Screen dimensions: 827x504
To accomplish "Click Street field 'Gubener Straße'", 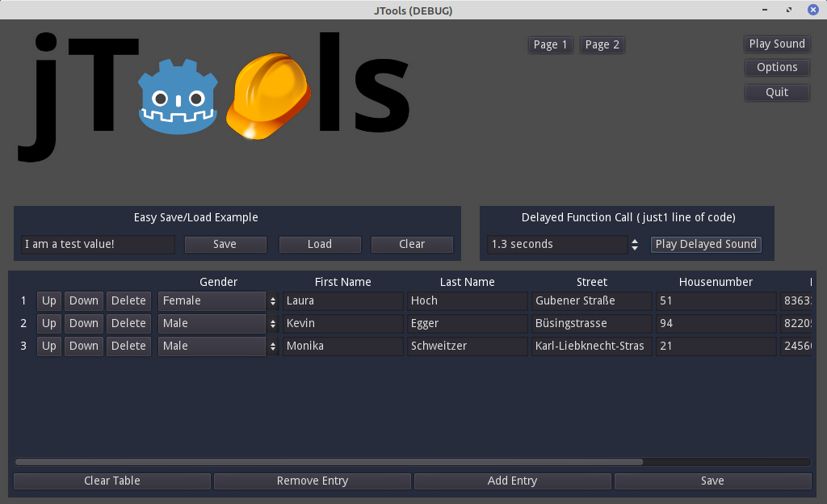I will coord(592,300).
